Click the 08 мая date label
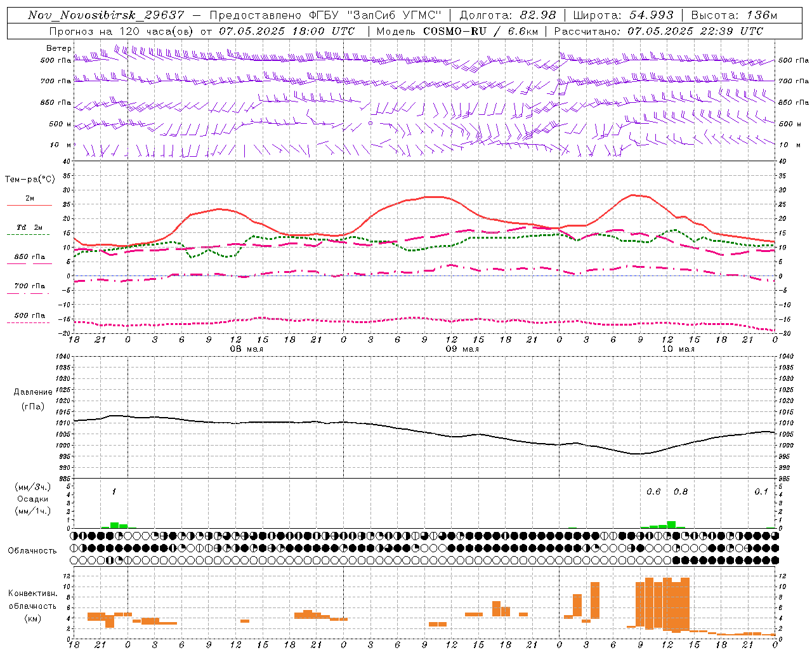Image resolution: width=812 pixels, height=650 pixels. [246, 349]
